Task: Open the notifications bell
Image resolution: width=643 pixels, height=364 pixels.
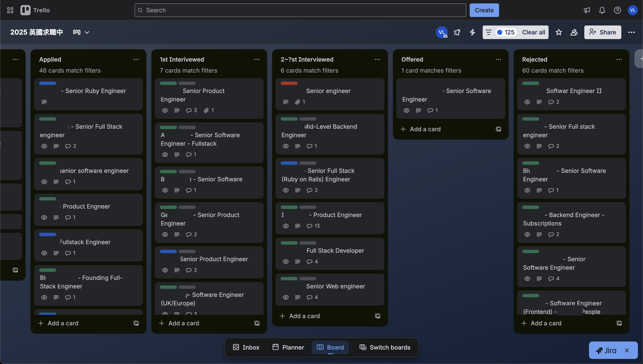Action: coord(602,10)
